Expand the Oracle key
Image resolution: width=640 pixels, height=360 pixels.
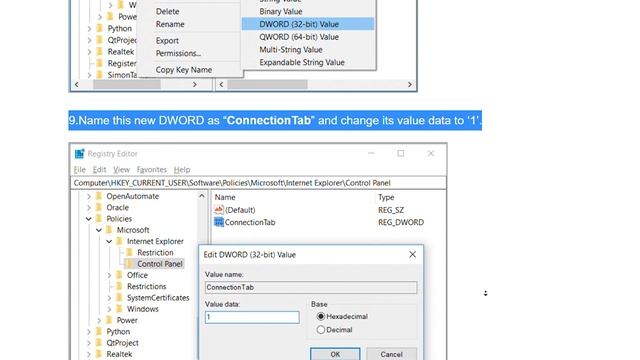click(89, 208)
